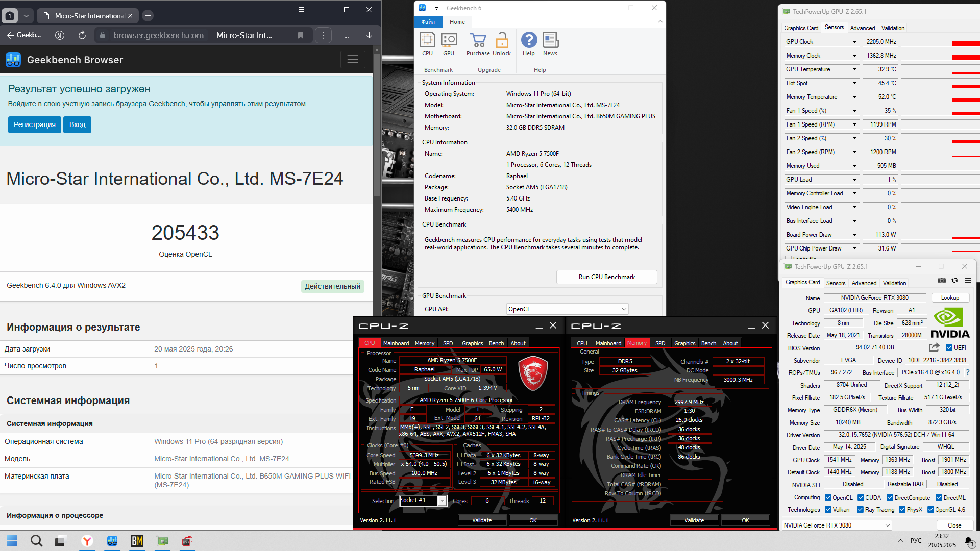Image resolution: width=980 pixels, height=551 pixels.
Task: Click the GPU Clock sensor graph
Action: coord(940,42)
